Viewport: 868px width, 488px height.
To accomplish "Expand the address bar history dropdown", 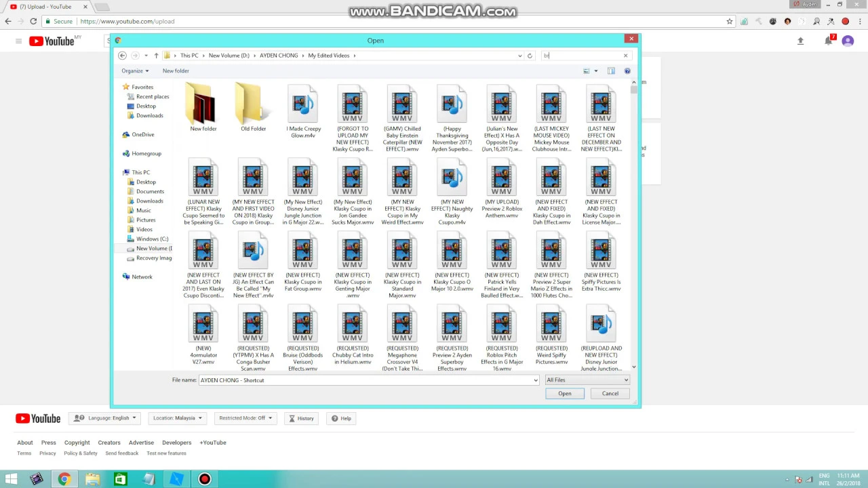I will [x=520, y=56].
